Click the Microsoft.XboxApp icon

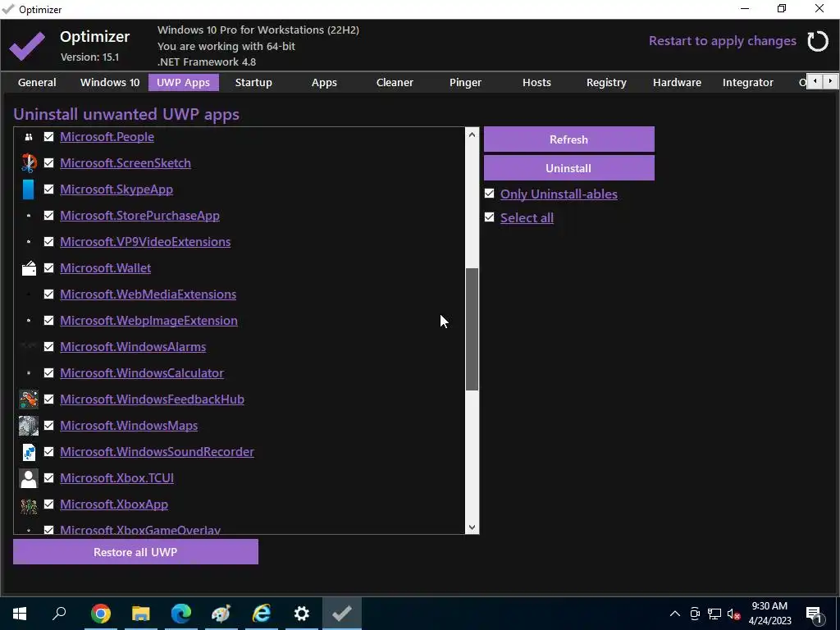tap(29, 504)
